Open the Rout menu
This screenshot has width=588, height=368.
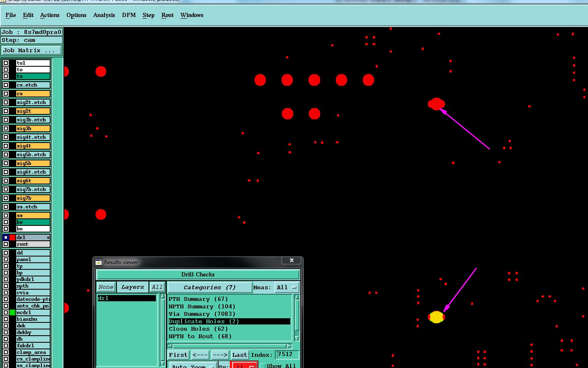(x=168, y=15)
